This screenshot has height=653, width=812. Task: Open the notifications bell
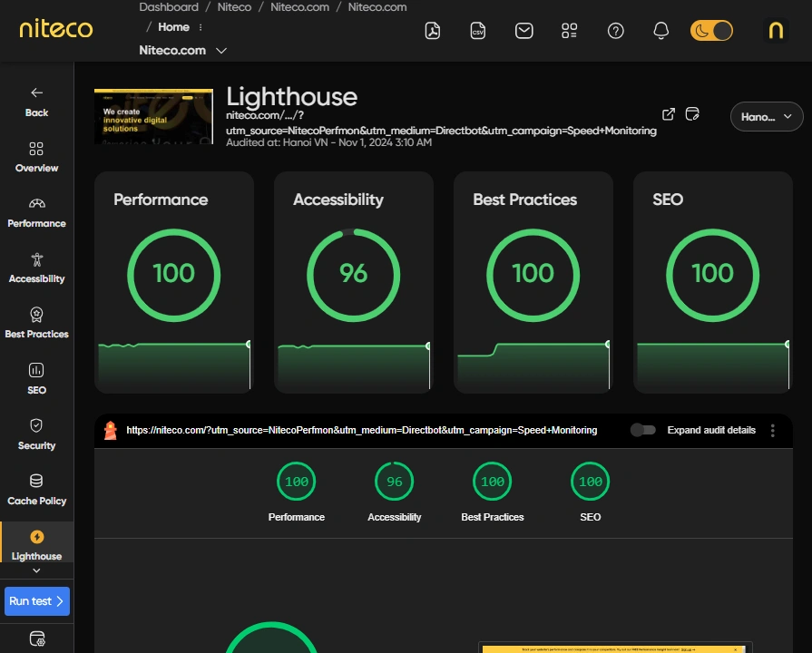tap(660, 31)
